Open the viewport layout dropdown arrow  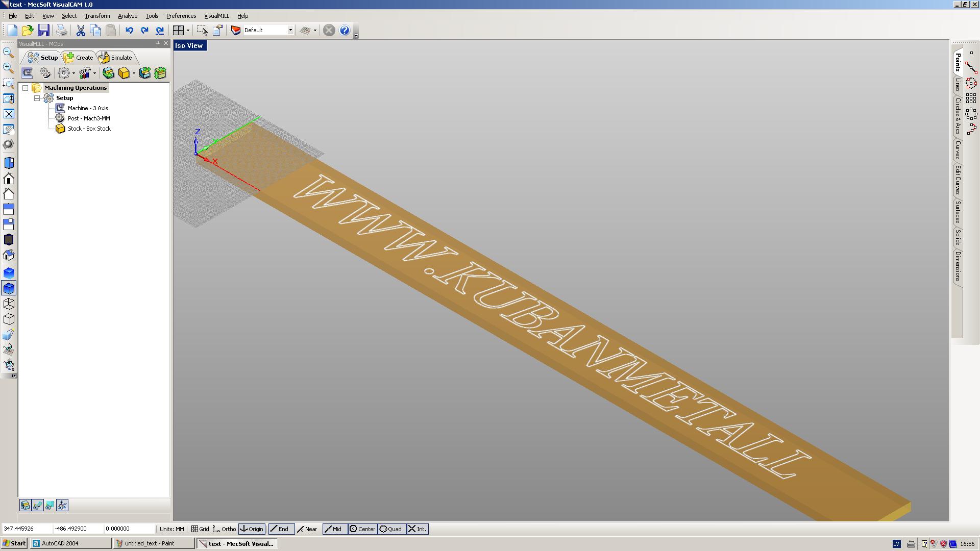188,30
